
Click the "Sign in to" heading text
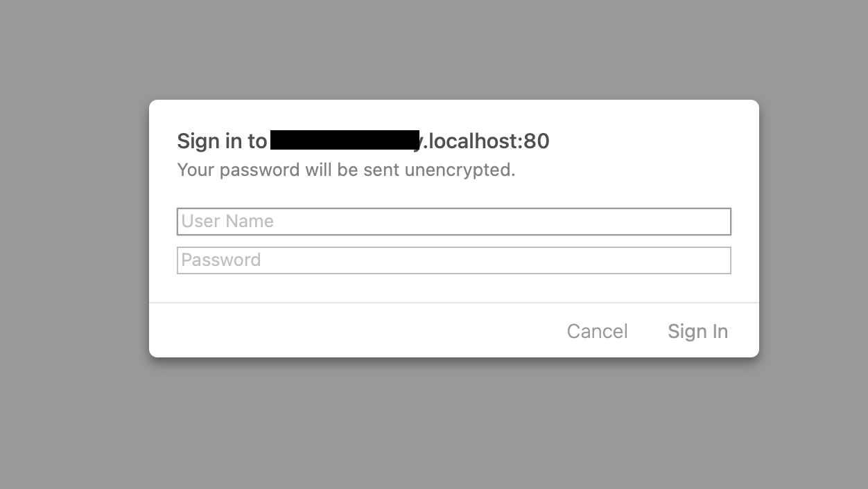pos(222,141)
